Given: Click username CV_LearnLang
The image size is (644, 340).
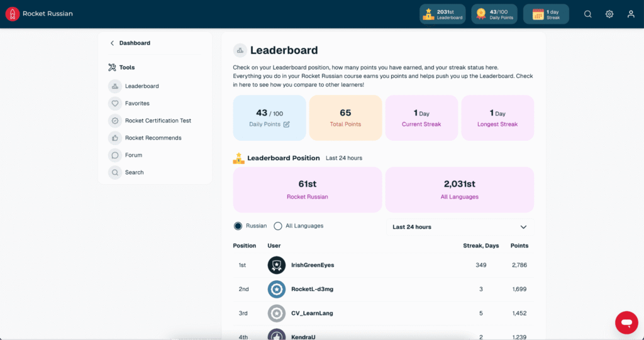Looking at the screenshot, I should point(312,314).
